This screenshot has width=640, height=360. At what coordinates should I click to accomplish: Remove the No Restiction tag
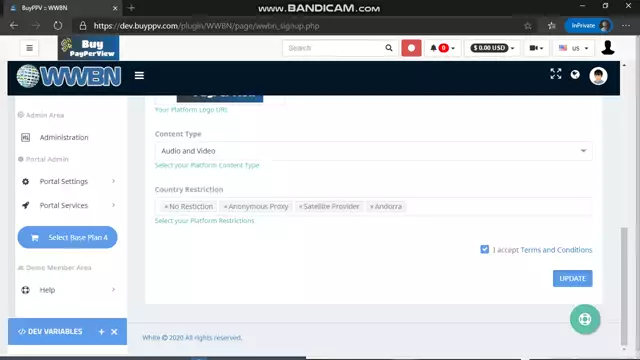coord(166,207)
